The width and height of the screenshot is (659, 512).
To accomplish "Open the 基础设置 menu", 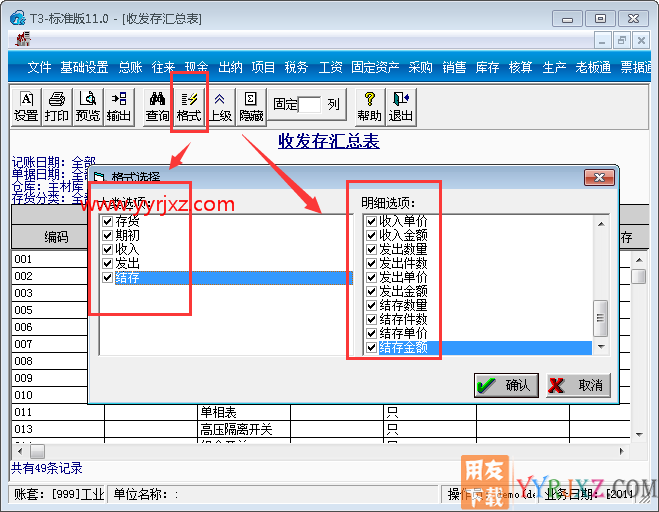I will [84, 67].
